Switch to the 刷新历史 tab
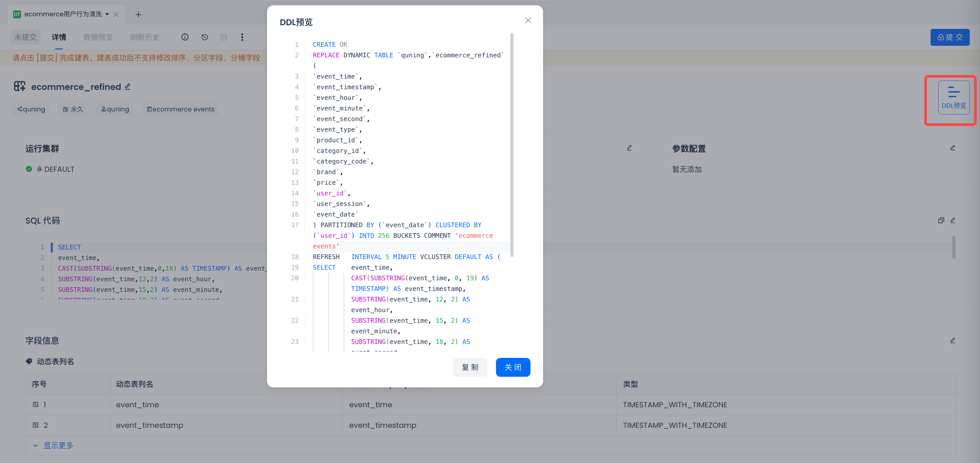 tap(145, 37)
